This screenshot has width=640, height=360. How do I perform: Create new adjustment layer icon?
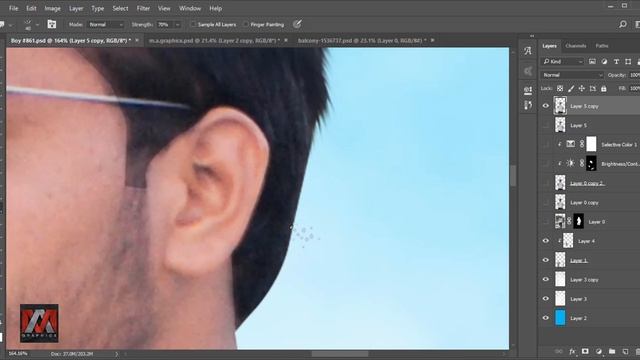(599, 351)
